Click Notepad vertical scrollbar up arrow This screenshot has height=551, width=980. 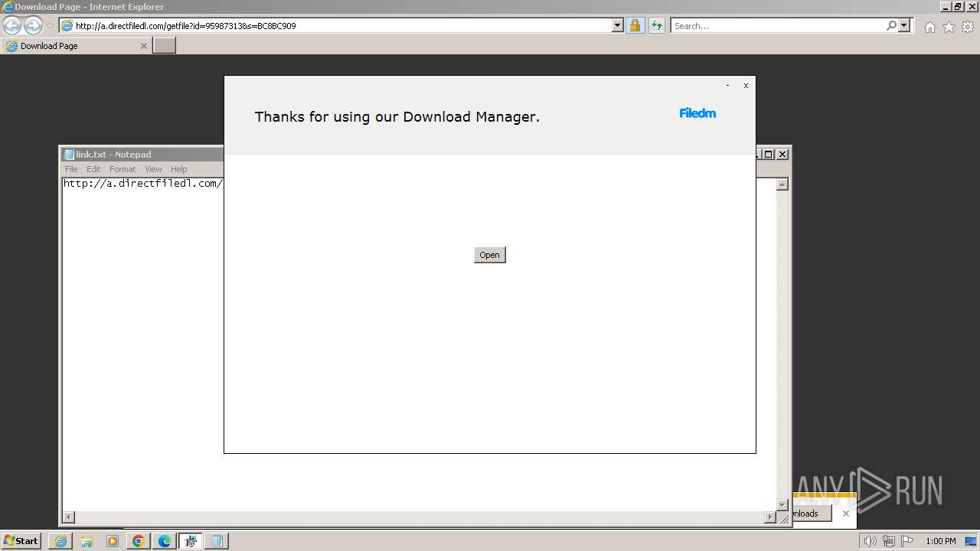point(782,184)
